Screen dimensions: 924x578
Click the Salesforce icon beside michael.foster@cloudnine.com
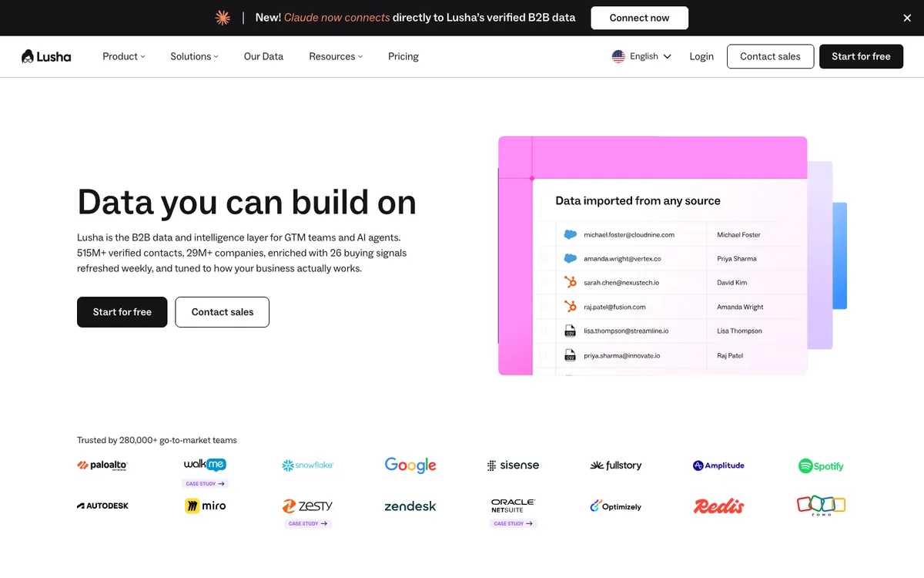[x=571, y=234]
